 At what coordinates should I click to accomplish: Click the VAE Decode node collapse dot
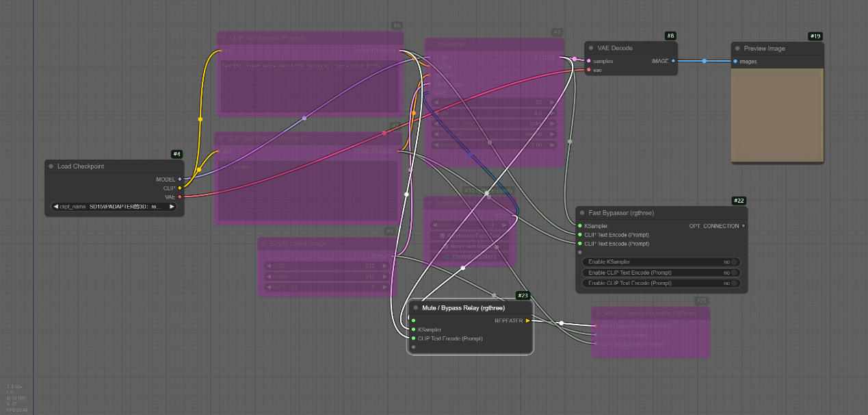tap(591, 48)
